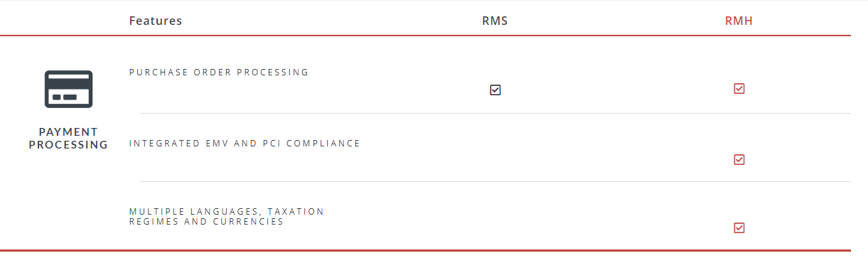Click the word PROCESSING under the card icon

(68, 145)
